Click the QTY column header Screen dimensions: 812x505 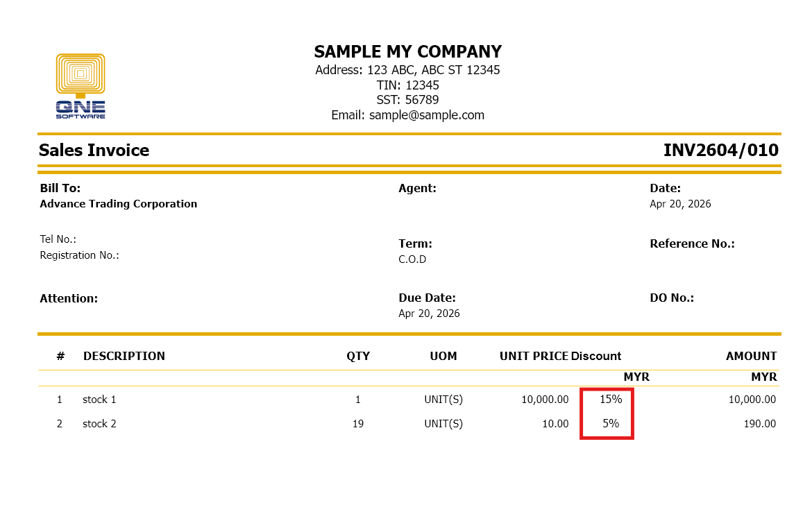[x=358, y=357]
